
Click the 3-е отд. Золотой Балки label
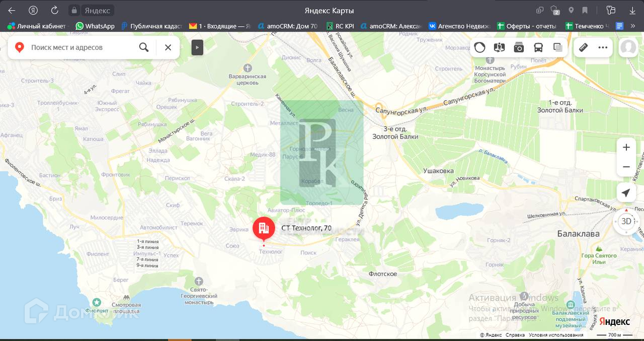(x=395, y=133)
